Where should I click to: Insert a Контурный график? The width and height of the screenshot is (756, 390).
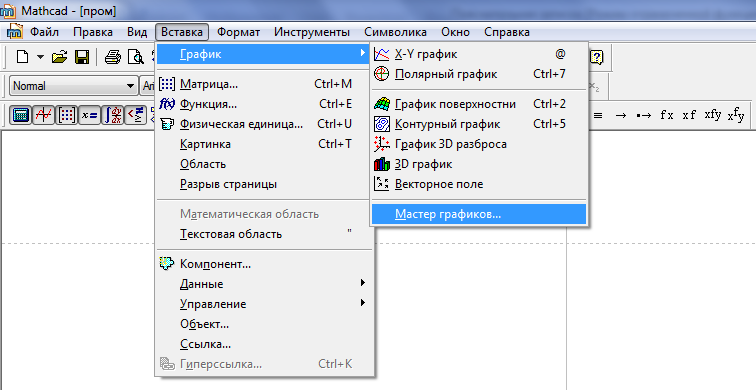(479, 124)
